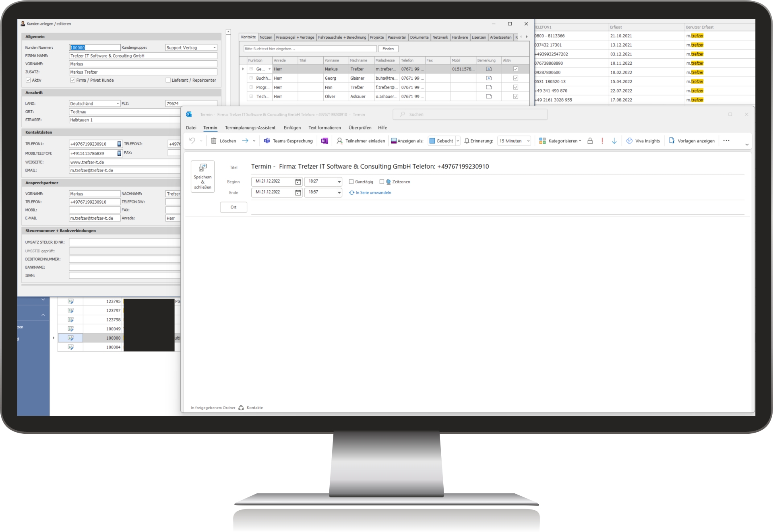This screenshot has height=532, width=773.
Task: Check Lieferant / Repaircenter checkbox
Action: tap(168, 80)
